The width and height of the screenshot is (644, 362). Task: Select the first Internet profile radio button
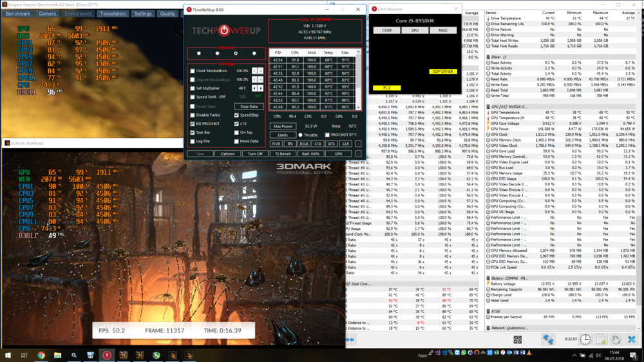point(199,53)
